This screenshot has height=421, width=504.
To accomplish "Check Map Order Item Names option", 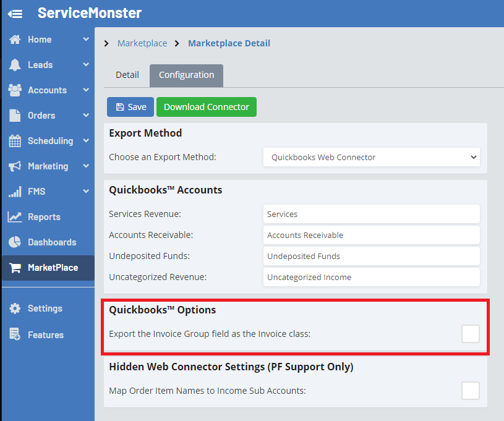I will 470,391.
